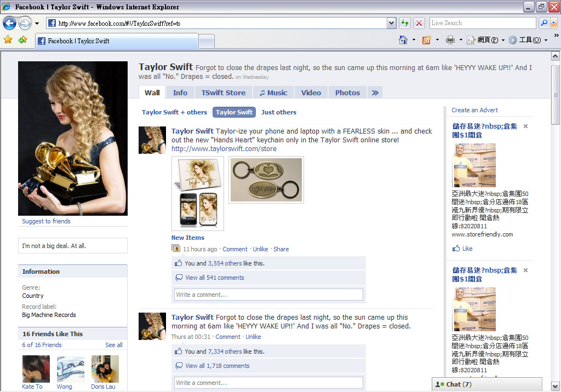Click the address bar URL field
561x392 pixels.
pos(216,23)
